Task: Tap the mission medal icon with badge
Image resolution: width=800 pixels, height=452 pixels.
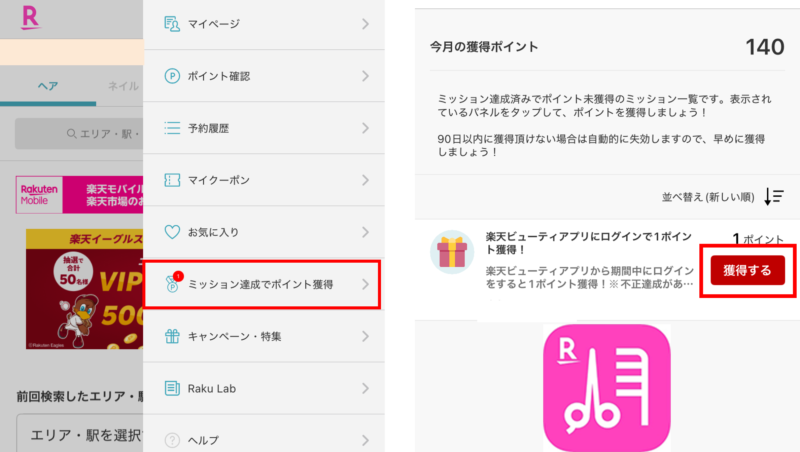Action: (173, 283)
